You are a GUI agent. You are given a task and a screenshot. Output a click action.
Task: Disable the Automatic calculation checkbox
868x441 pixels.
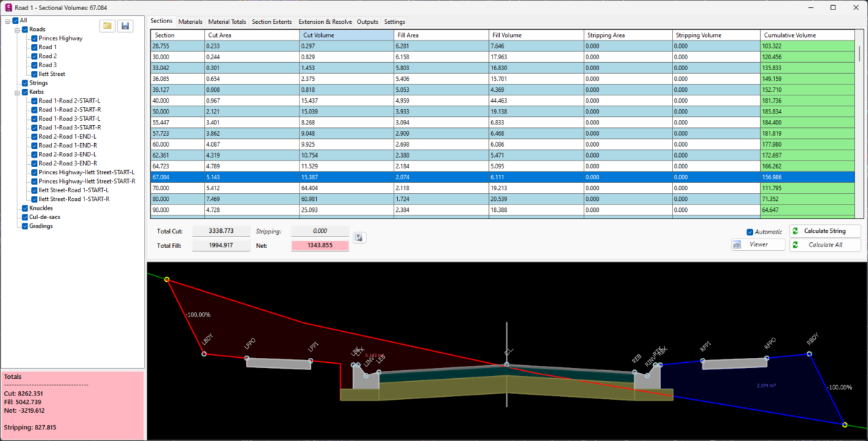(749, 232)
